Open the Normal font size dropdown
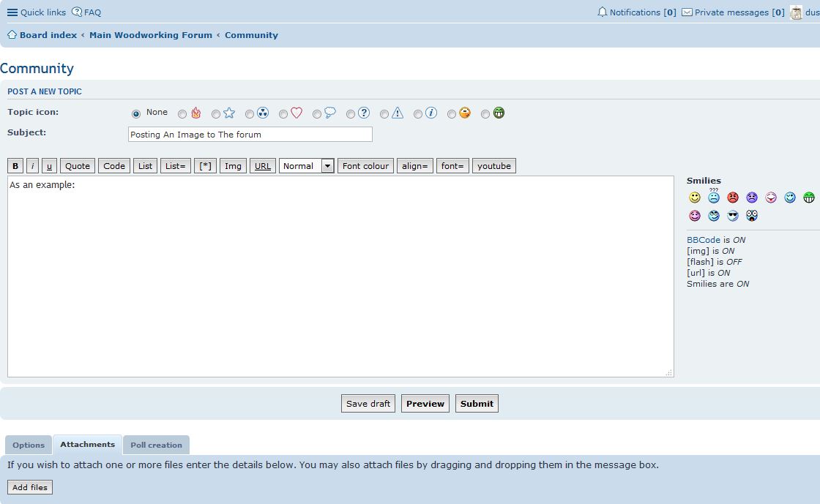The image size is (820, 504). (307, 166)
